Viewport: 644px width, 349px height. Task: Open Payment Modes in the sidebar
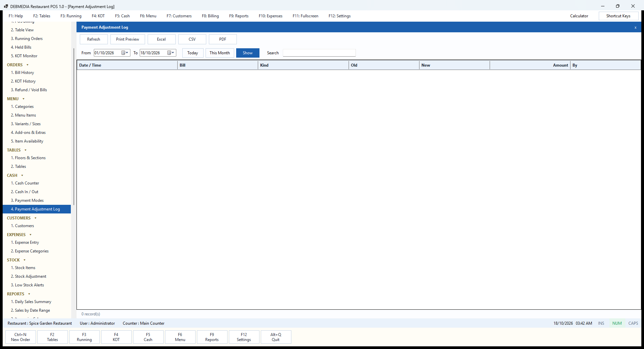tap(27, 200)
